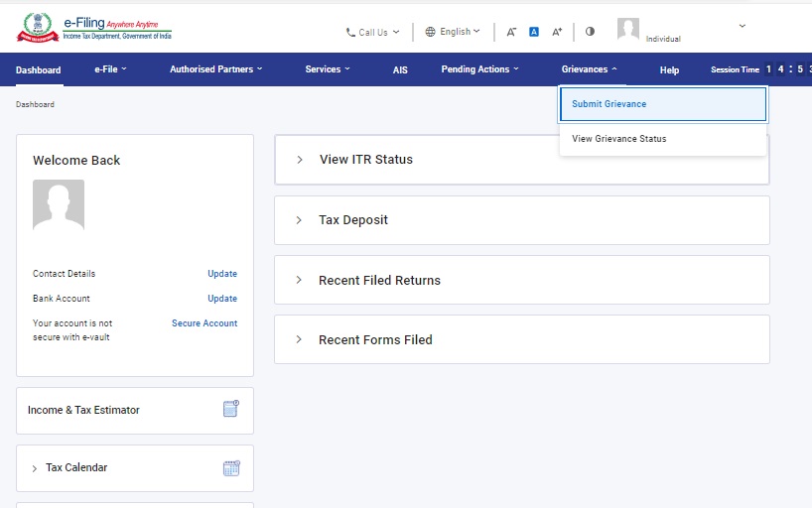Open the Authorised Partners menu

216,69
